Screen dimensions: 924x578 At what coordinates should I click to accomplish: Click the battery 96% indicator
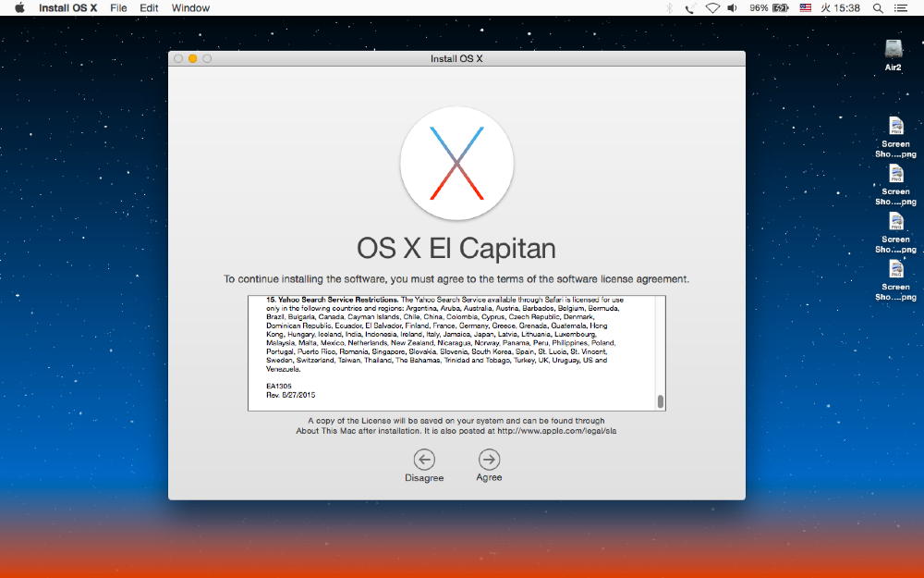(769, 7)
